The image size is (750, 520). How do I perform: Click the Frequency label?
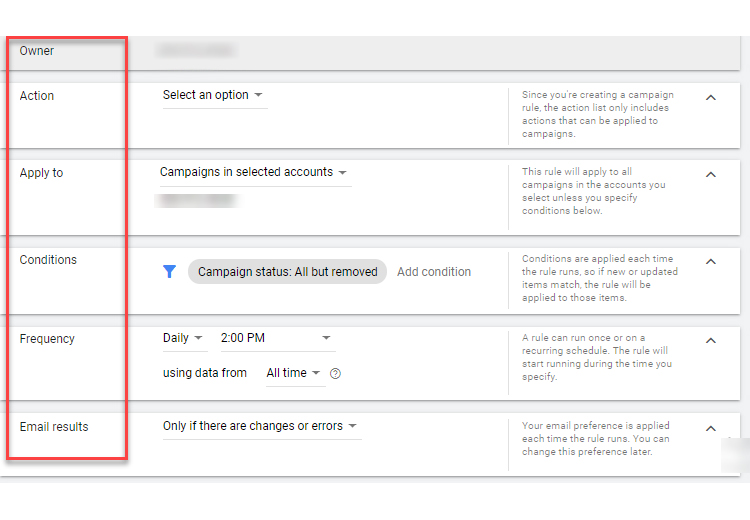[47, 339]
